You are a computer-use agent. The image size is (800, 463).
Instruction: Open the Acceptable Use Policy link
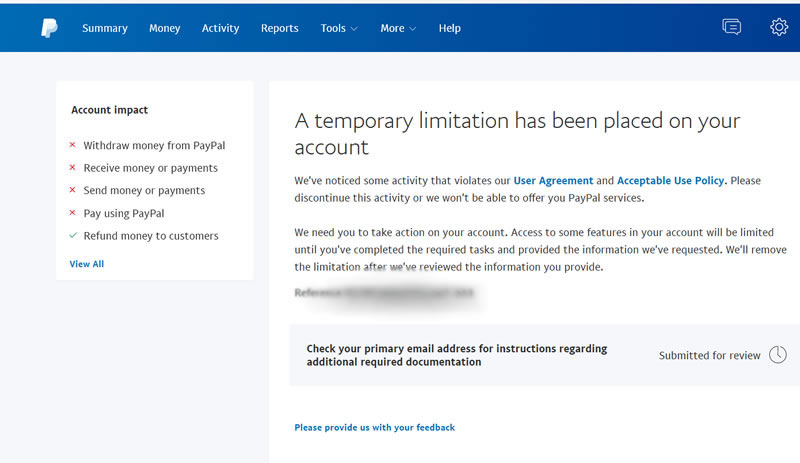(x=671, y=181)
